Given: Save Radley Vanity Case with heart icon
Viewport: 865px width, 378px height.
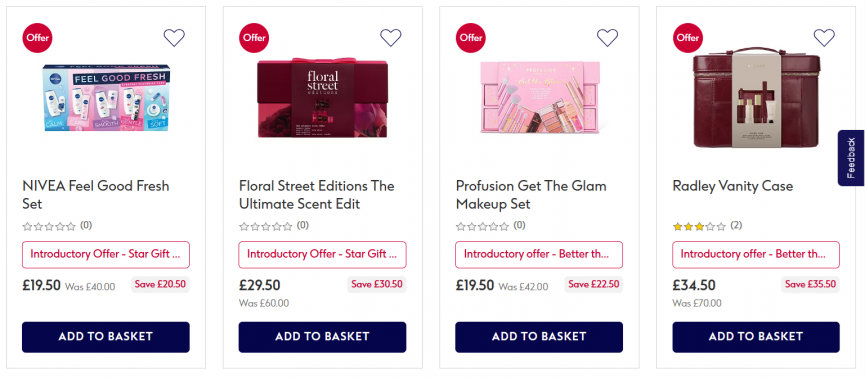Looking at the screenshot, I should tap(824, 38).
